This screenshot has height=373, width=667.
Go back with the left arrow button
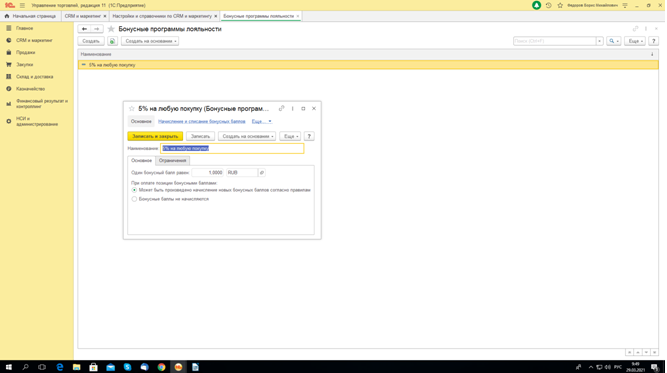[x=84, y=29]
